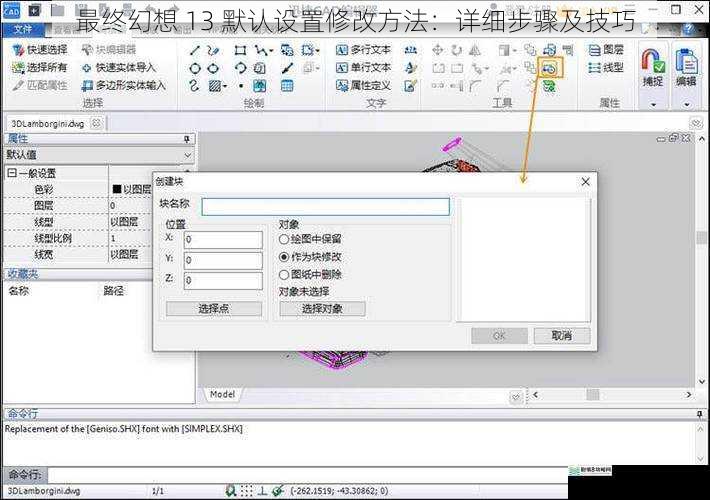Close the Create Block (创建块) dialog
The width and height of the screenshot is (710, 500).
tap(585, 182)
